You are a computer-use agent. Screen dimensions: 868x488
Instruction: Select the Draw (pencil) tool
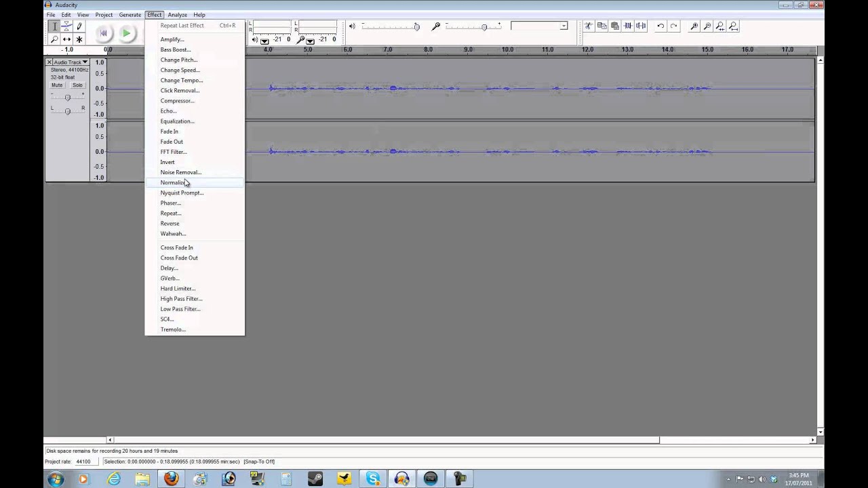(79, 26)
